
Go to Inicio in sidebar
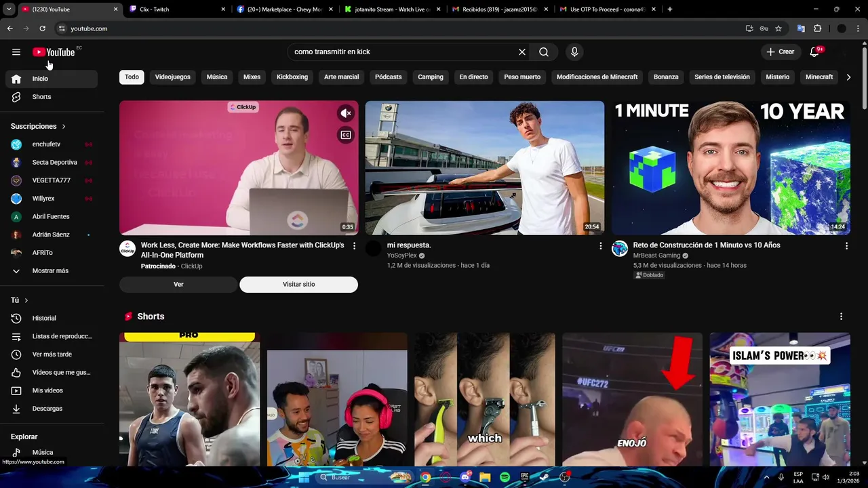click(x=52, y=79)
